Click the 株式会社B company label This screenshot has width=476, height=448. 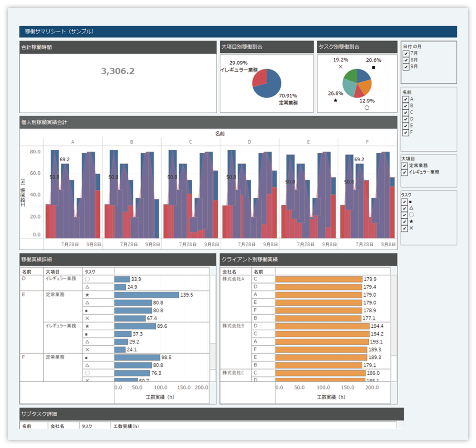click(x=233, y=326)
